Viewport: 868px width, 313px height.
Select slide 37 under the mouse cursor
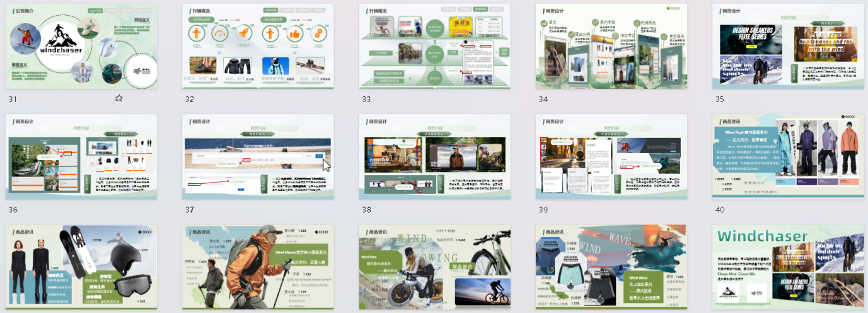258,157
